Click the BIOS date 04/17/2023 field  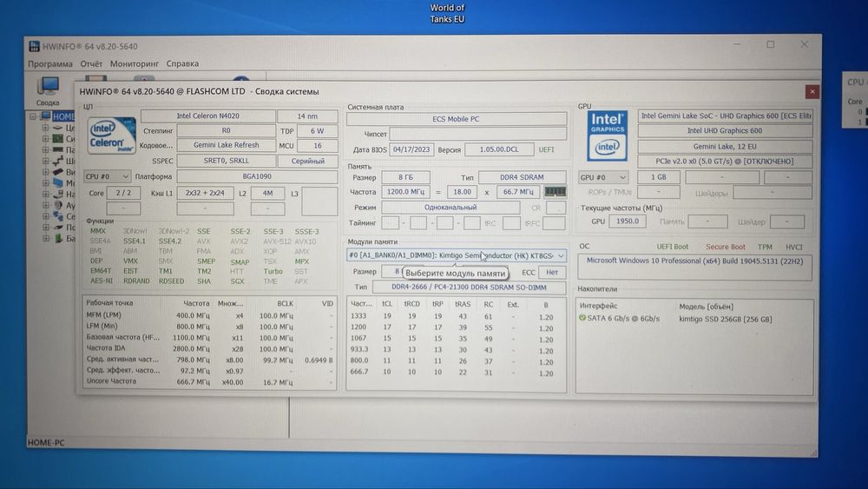tap(411, 149)
